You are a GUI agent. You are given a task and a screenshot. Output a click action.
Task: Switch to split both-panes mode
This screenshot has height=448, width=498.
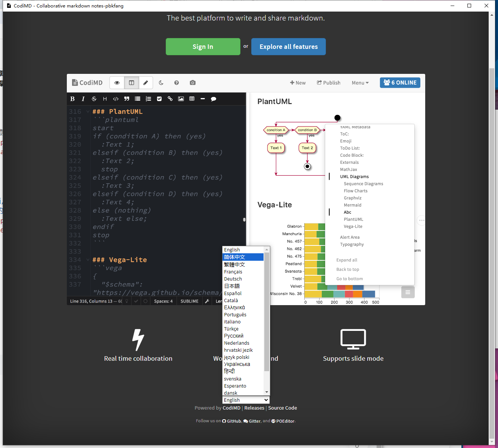tap(131, 83)
